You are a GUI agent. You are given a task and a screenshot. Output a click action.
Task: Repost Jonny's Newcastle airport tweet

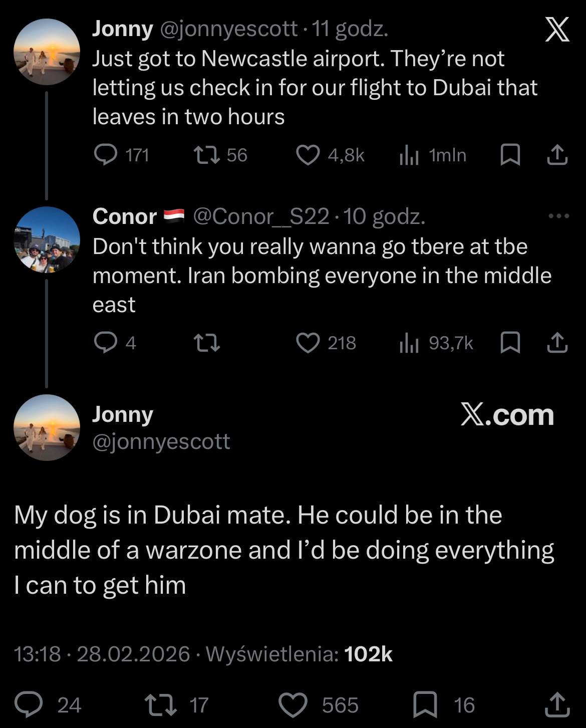[207, 155]
